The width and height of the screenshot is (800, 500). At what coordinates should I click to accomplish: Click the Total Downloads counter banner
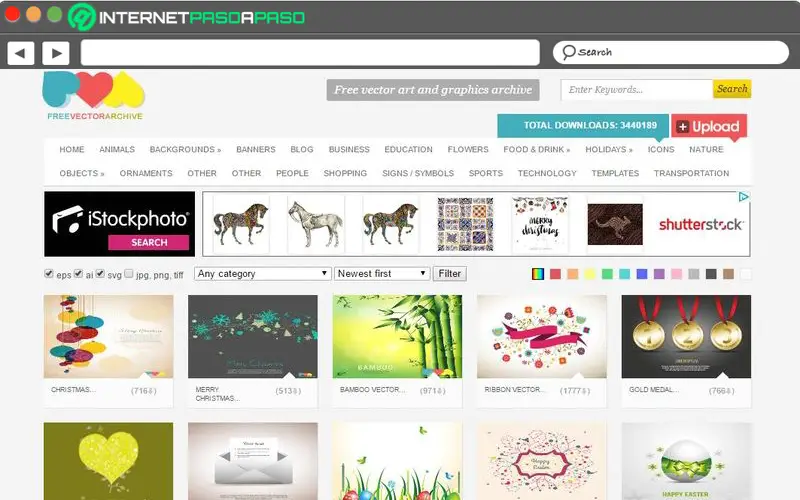(583, 126)
